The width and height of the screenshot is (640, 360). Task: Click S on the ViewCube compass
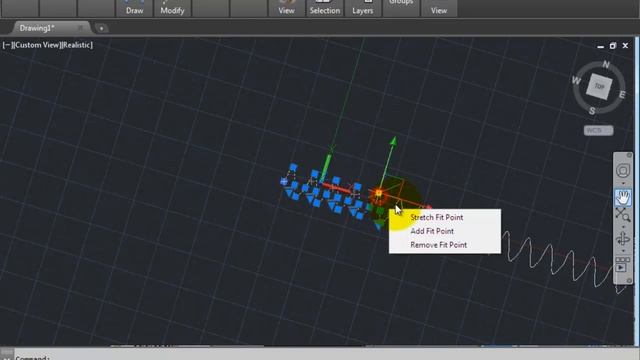[592, 111]
